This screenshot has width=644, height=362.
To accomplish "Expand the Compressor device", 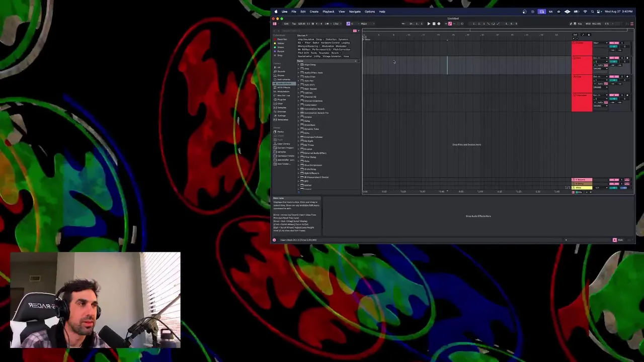I will [x=298, y=105].
